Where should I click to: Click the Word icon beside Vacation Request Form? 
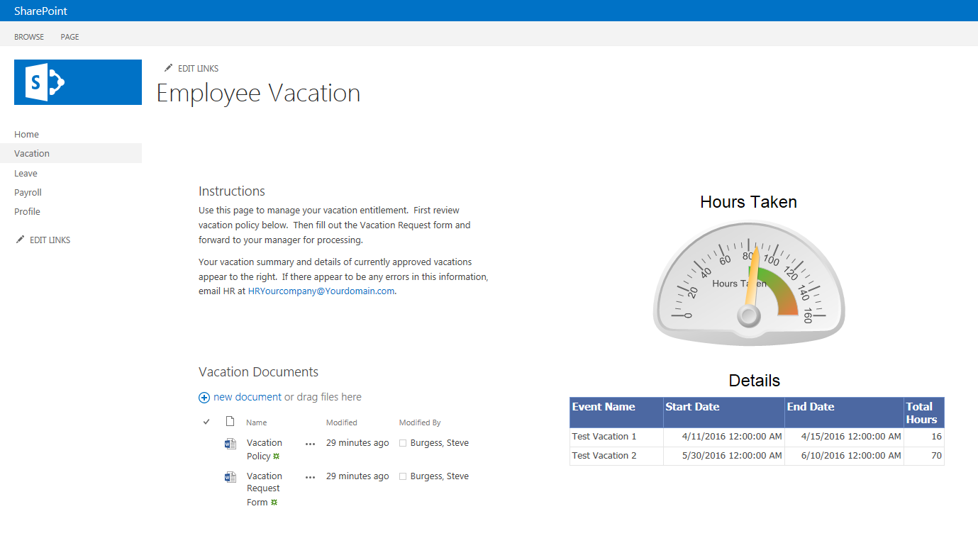(230, 476)
